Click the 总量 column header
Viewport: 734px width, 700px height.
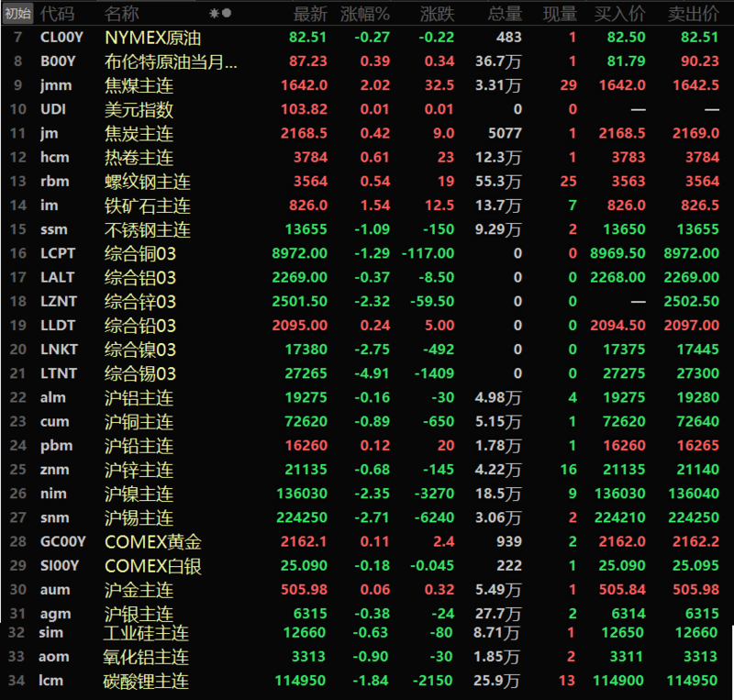pos(505,14)
